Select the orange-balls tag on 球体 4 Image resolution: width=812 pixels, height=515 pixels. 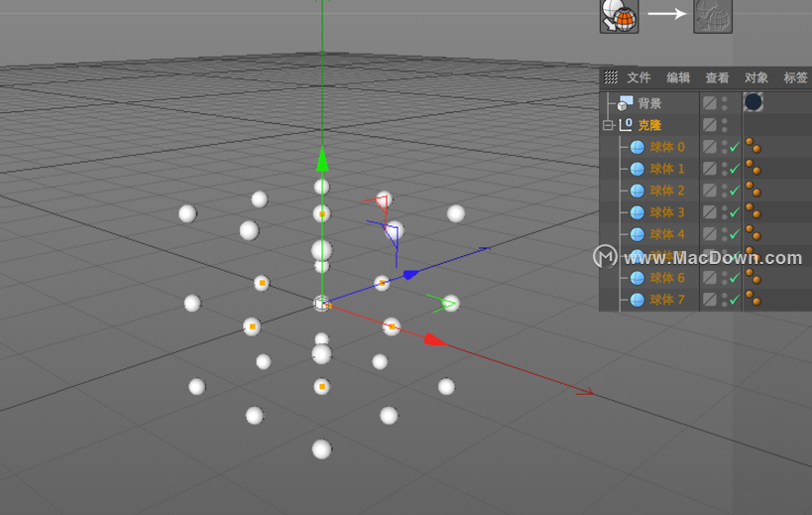pos(753,232)
